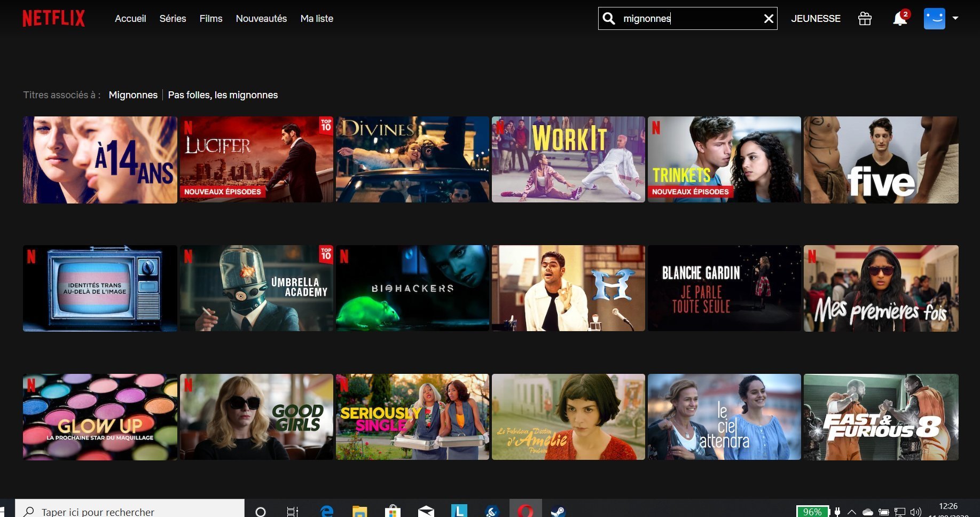Click the volume speaker tray icon

(x=916, y=512)
